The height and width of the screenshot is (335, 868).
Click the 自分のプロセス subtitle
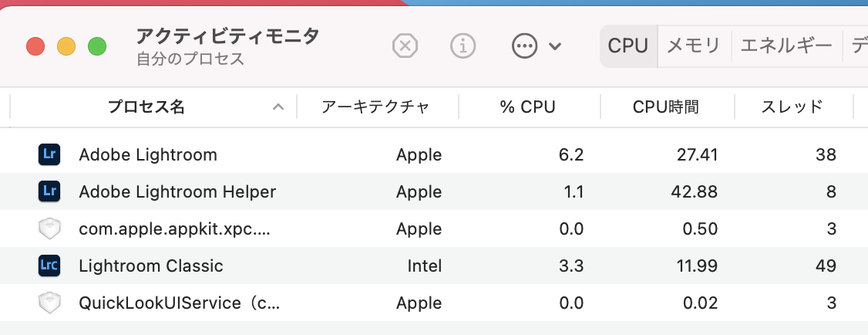[x=190, y=59]
